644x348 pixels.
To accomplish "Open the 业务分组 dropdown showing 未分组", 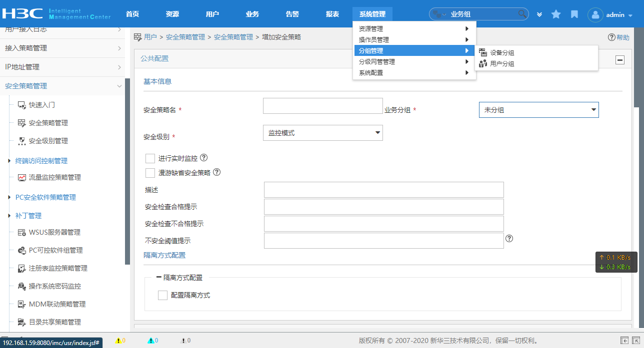I will click(538, 110).
